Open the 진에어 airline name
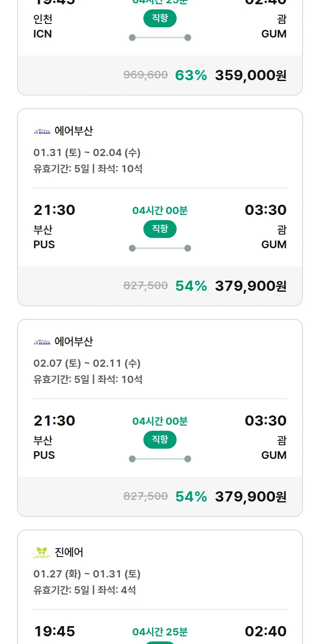320x644 pixels. point(69,552)
